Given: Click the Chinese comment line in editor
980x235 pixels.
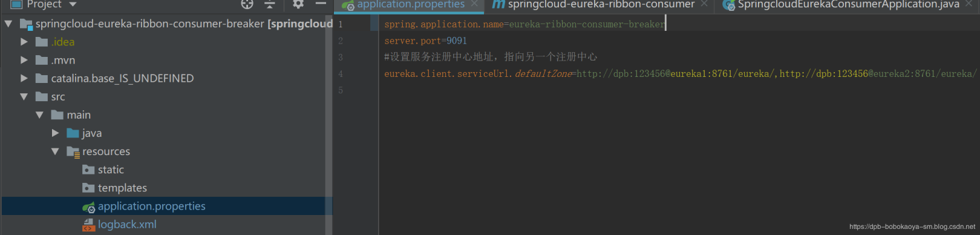Looking at the screenshot, I should 491,57.
